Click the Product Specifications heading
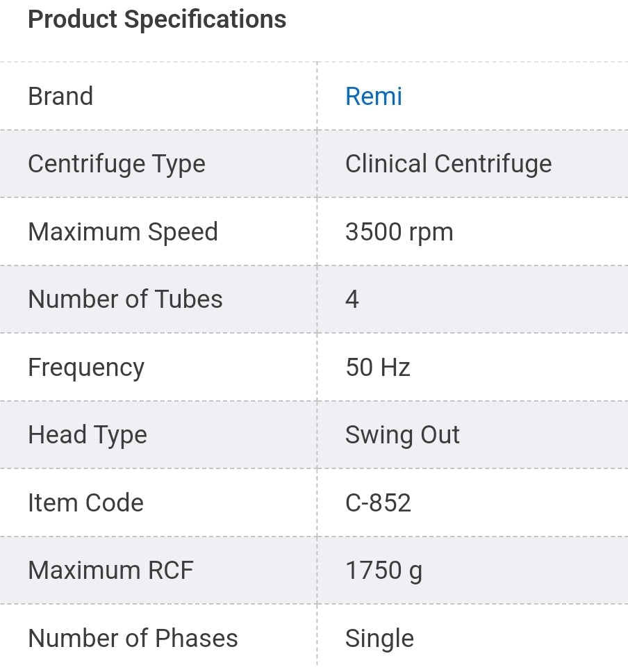Screen dimensions: 628x672 pos(157,19)
